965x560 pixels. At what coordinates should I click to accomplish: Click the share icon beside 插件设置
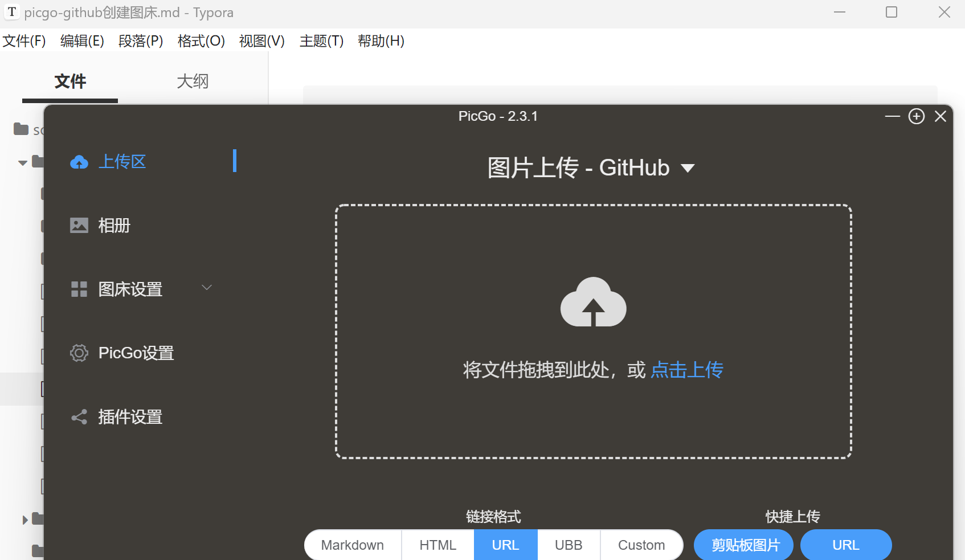79,417
